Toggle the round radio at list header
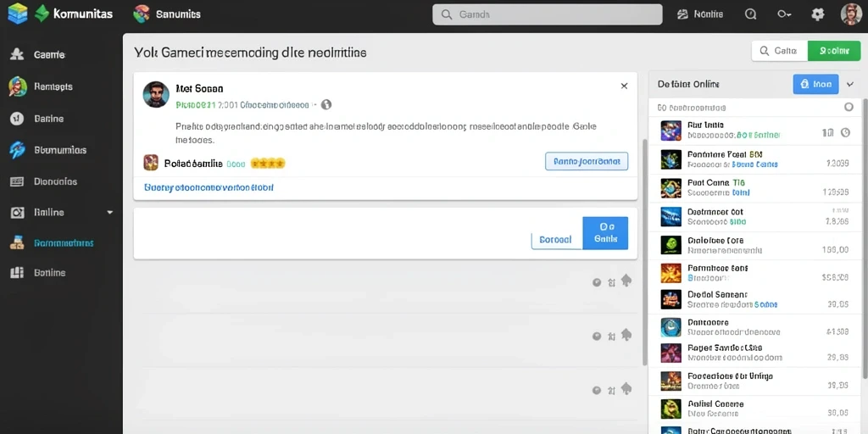Viewport: 868px width, 434px height. pos(849,108)
